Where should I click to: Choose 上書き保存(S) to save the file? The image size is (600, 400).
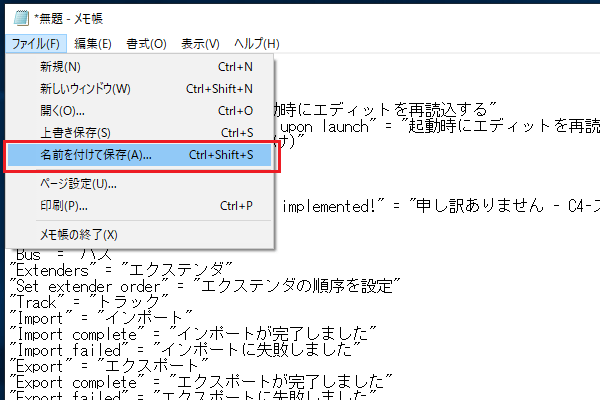tap(75, 132)
